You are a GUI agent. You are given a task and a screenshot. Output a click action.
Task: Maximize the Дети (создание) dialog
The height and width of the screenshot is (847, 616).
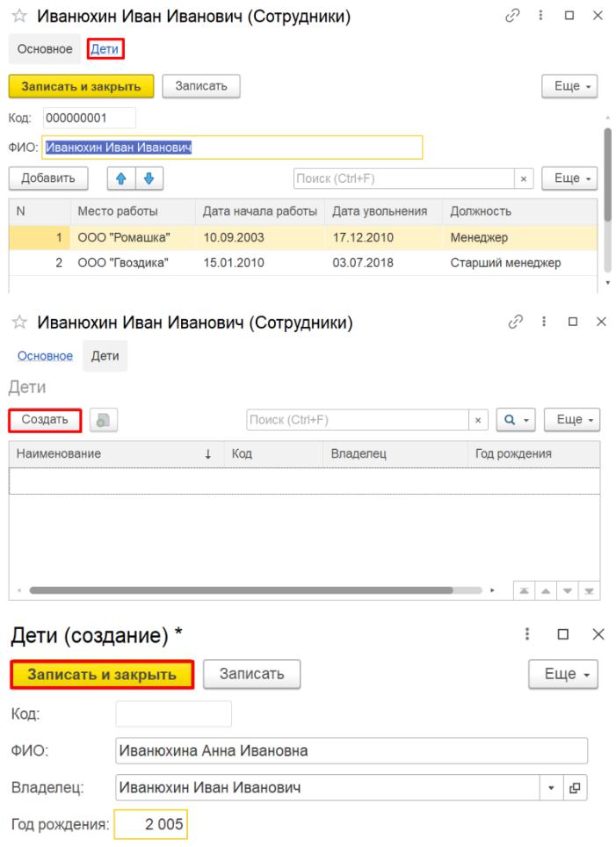(562, 633)
